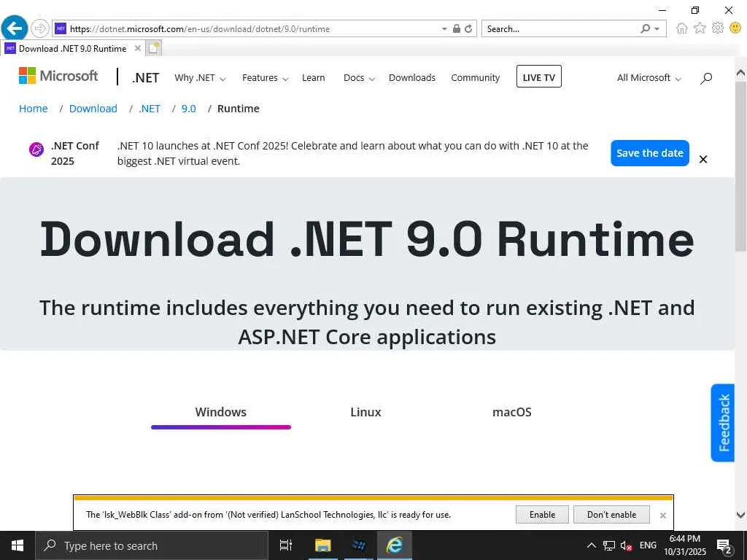The image size is (747, 560).
Task: Click the vertical scrollbar thumb
Action: pyautogui.click(x=741, y=166)
